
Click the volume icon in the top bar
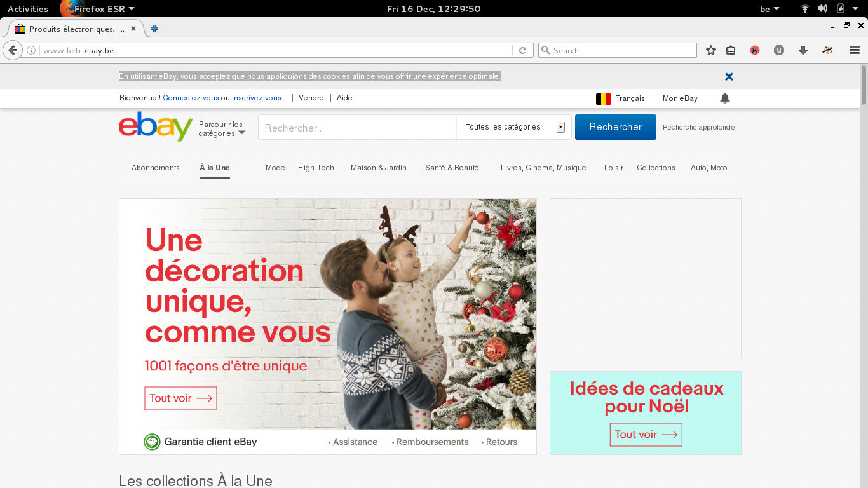click(822, 8)
